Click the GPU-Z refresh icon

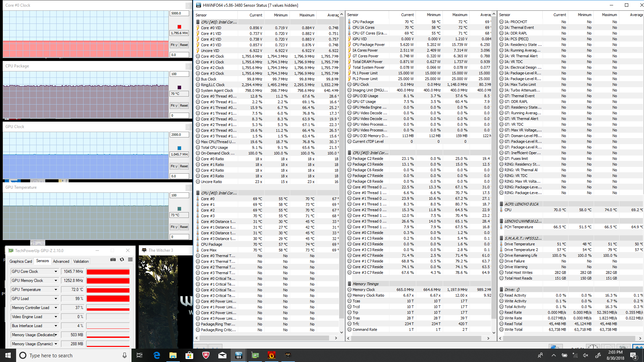122,260
